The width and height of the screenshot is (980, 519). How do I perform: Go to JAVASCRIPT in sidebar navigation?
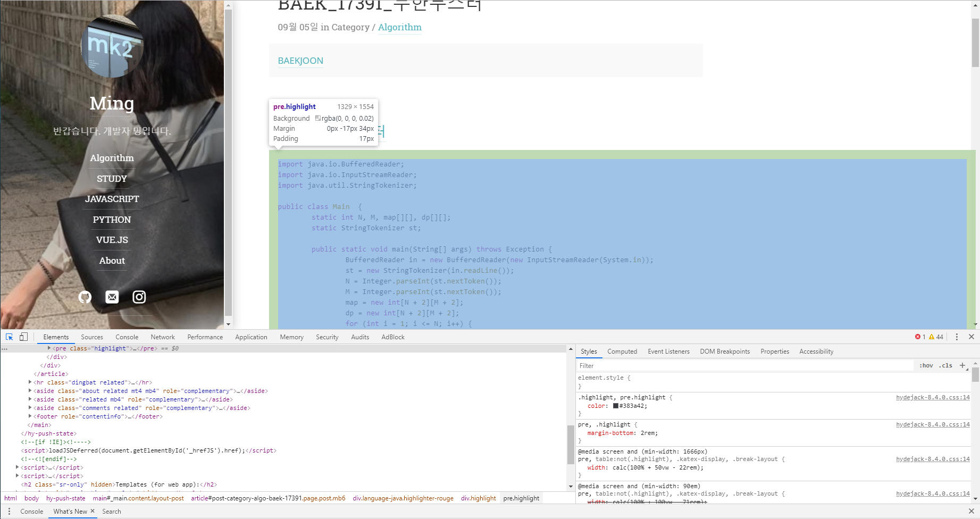(112, 199)
